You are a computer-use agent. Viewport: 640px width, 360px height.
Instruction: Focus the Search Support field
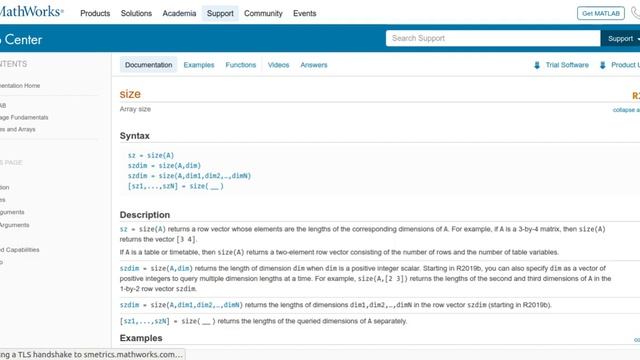[493, 38]
